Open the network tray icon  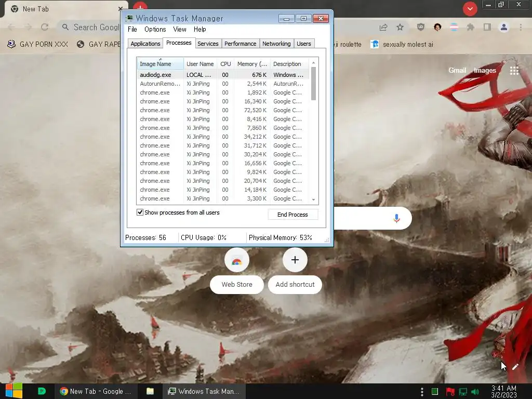click(463, 392)
